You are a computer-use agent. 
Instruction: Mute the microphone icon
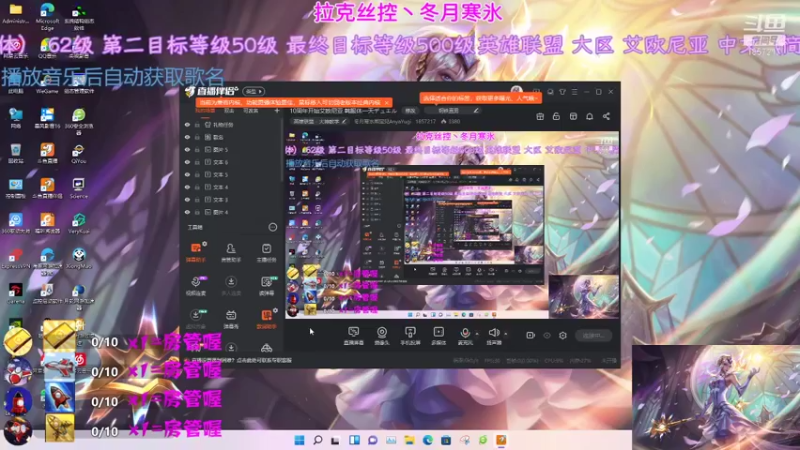[x=465, y=333]
